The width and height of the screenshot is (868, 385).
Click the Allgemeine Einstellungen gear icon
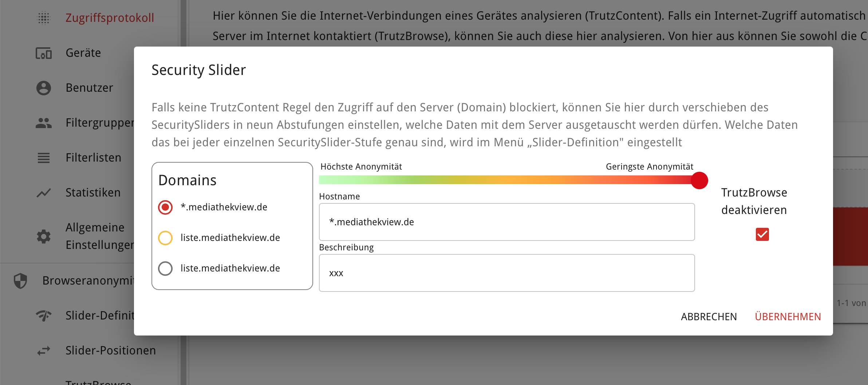coord(44,237)
